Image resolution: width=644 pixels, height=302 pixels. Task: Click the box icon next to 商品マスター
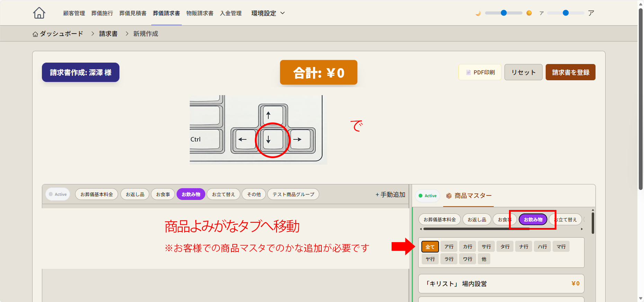click(x=449, y=196)
